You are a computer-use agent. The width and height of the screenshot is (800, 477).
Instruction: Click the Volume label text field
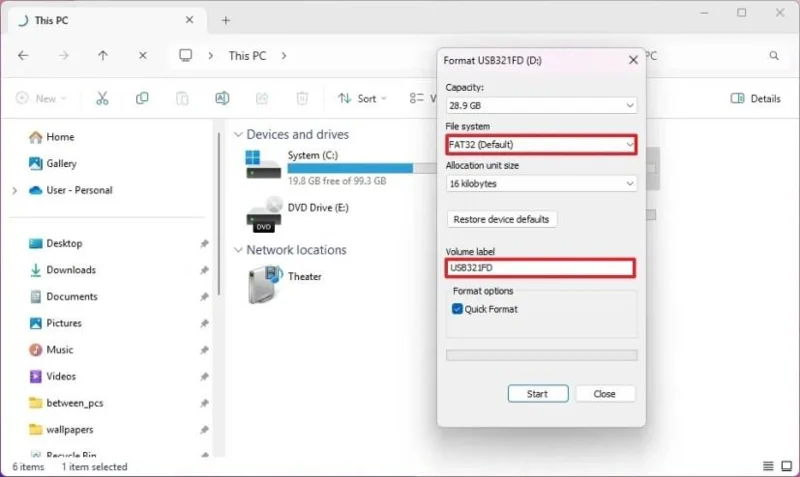click(541, 268)
